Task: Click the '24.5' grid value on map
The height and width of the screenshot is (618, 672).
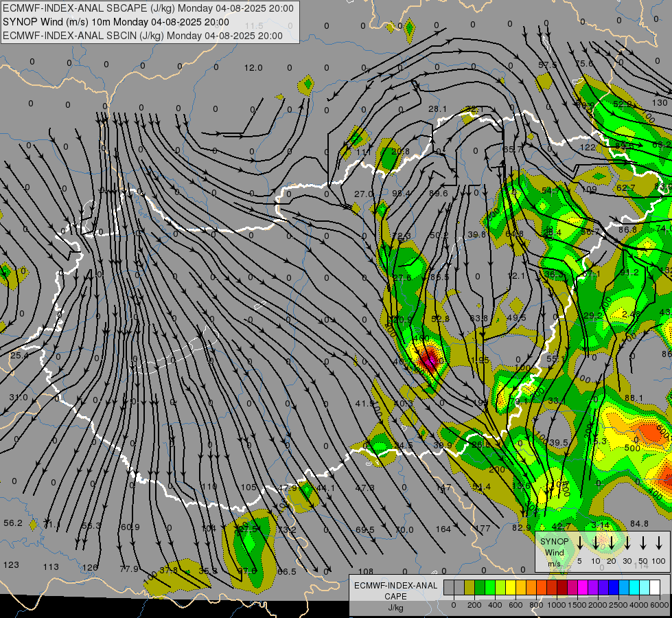Action: (x=404, y=445)
